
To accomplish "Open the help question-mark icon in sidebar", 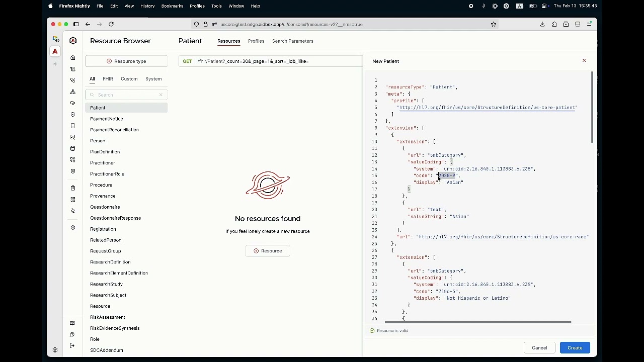I will pos(72,335).
